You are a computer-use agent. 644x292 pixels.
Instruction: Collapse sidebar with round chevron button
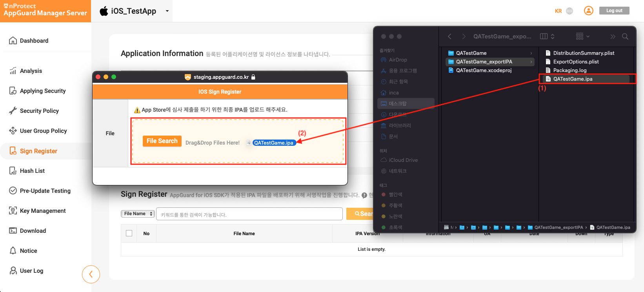pos(91,274)
